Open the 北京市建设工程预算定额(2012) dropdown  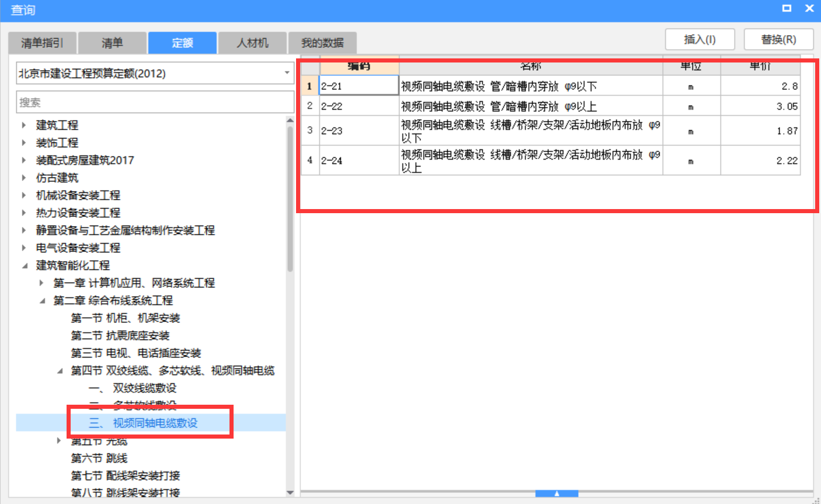pos(155,73)
